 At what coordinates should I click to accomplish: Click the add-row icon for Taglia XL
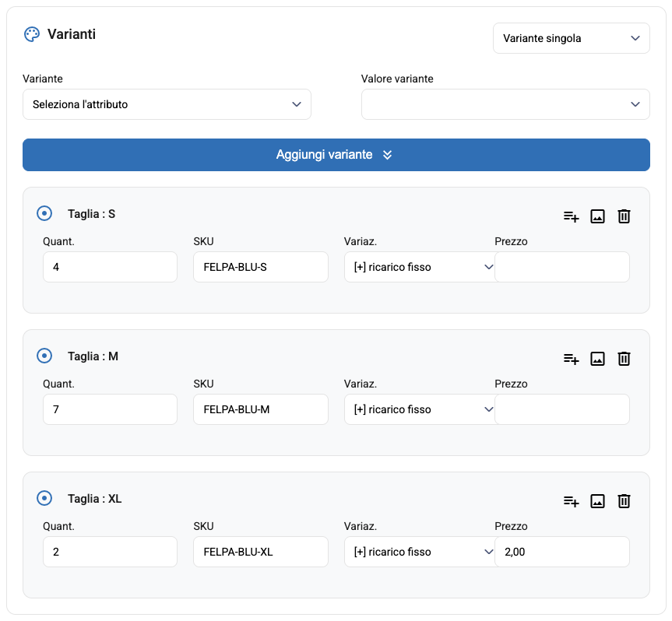[x=571, y=501]
